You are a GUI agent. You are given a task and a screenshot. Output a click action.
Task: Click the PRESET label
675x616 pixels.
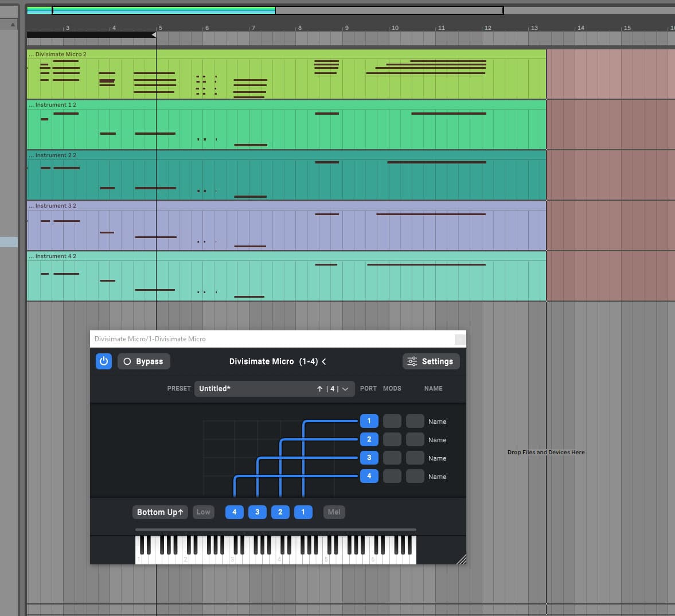coord(179,388)
